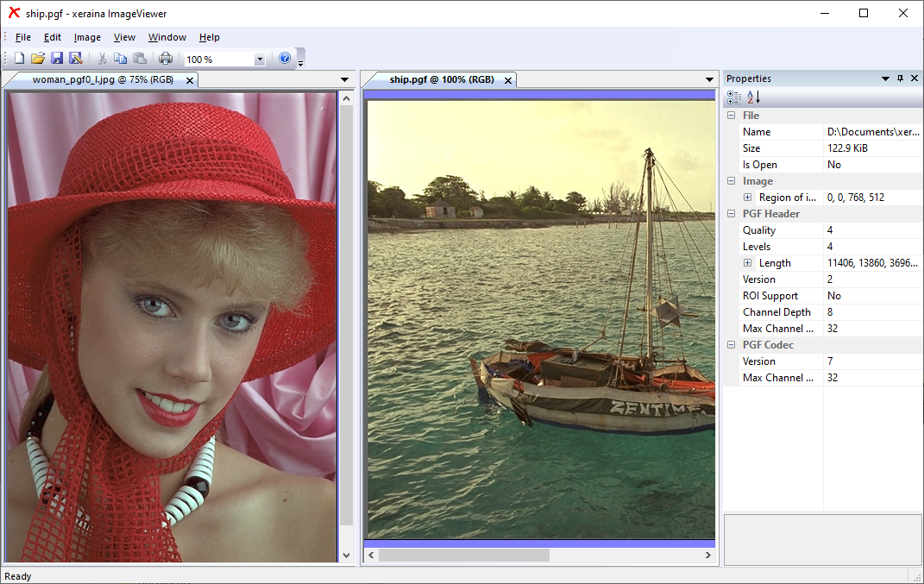Screen dimensions: 924x584
Task: Switch to the woman_pgf0_l.jpg tab
Action: click(102, 79)
